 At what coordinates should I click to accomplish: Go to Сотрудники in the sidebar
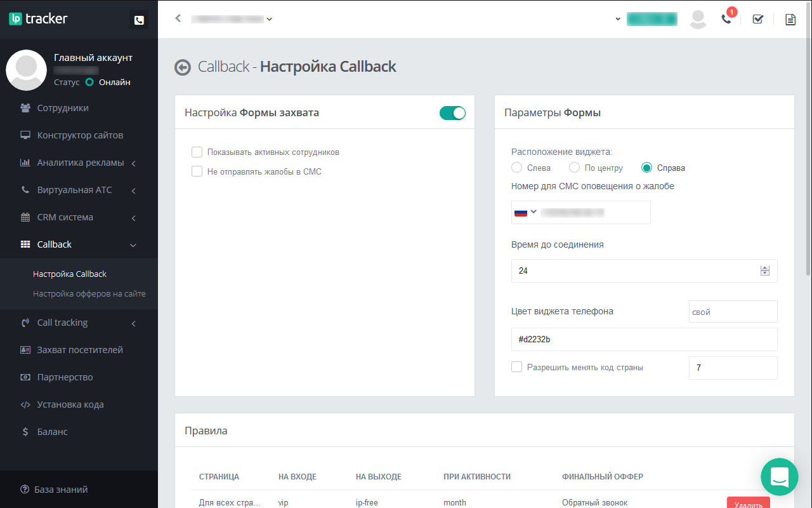pyautogui.click(x=63, y=108)
